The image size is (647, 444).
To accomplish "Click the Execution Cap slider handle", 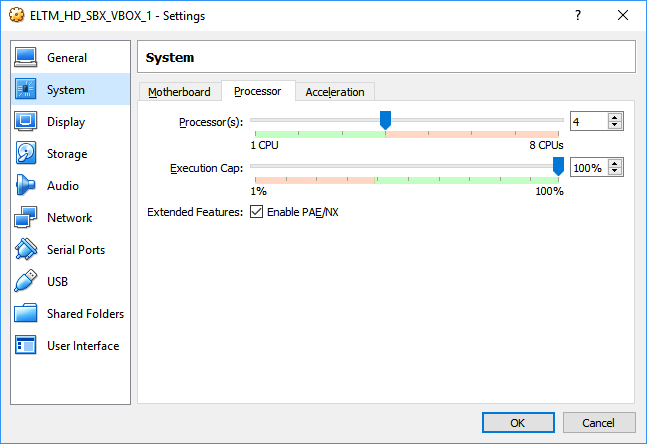I will pyautogui.click(x=558, y=166).
